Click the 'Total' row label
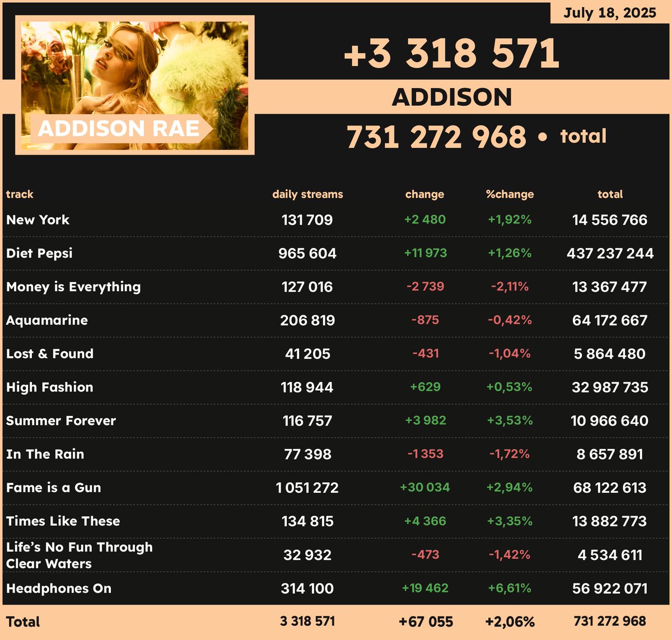 [23, 622]
